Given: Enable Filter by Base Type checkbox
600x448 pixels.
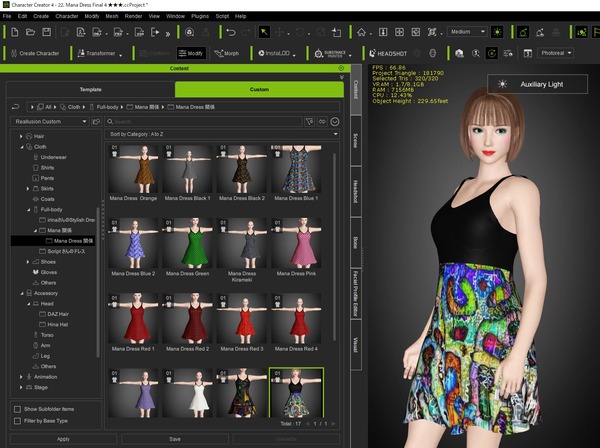Looking at the screenshot, I should pyautogui.click(x=17, y=421).
